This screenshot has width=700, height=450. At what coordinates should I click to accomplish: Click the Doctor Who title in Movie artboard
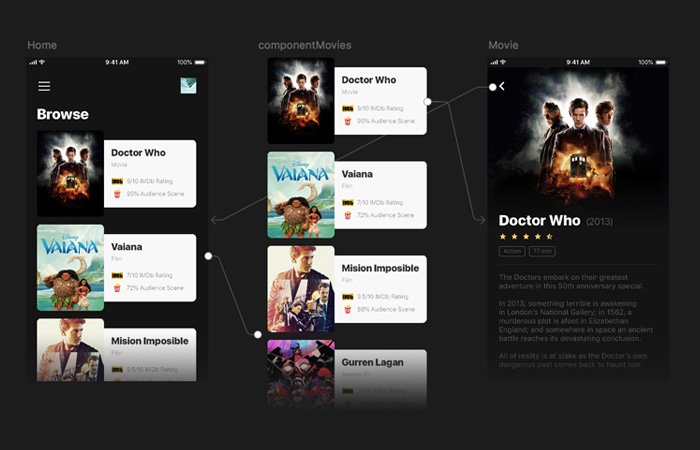click(x=540, y=221)
